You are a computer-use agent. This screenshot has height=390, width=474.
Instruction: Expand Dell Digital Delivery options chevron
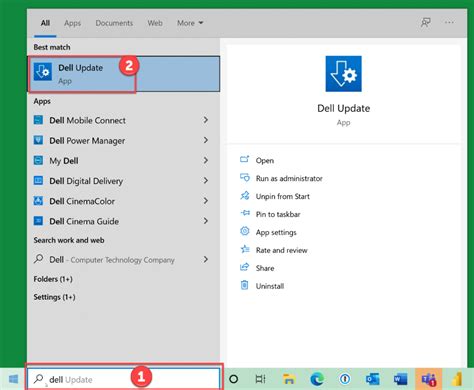click(x=206, y=181)
